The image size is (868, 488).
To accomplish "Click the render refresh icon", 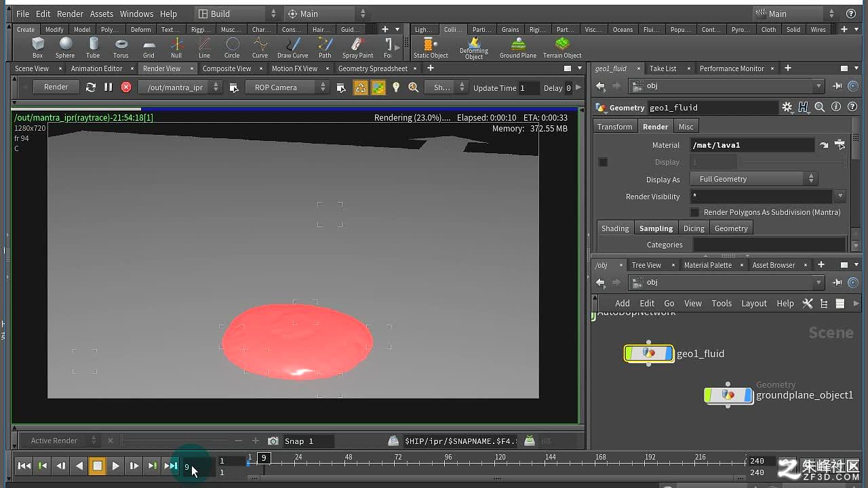I will [90, 87].
